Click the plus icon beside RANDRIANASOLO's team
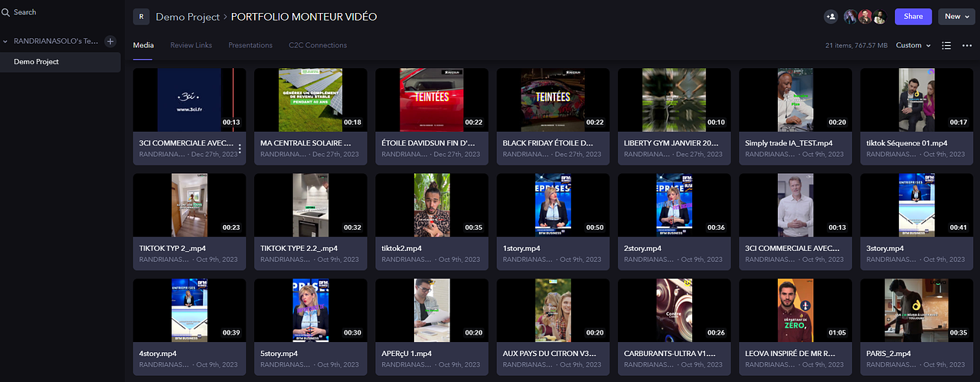The height and width of the screenshot is (382, 980). [110, 41]
